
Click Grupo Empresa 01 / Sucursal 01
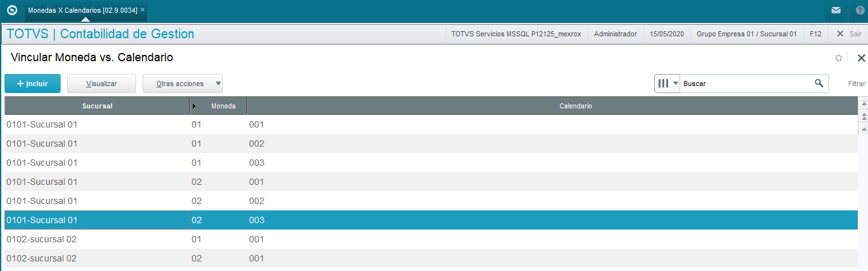pos(746,34)
